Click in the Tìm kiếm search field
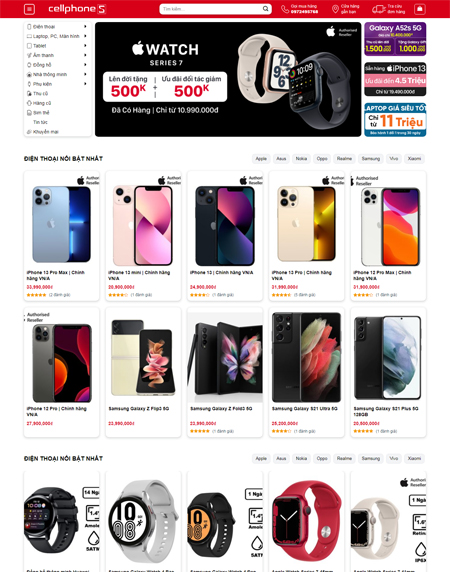Screen dimensions: 450x572 click(x=212, y=9)
